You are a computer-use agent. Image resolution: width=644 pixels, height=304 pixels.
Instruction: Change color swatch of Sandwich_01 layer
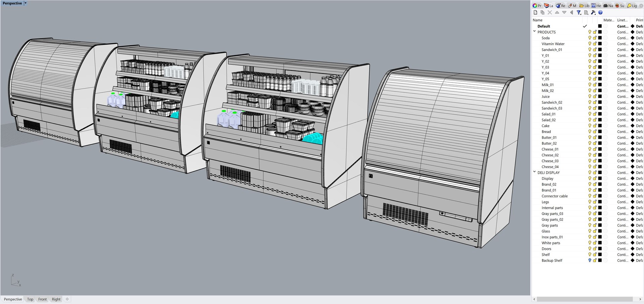coord(600,50)
